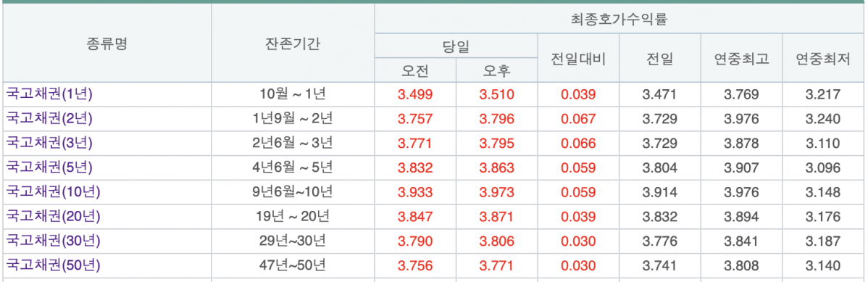Click the 최종호가수익률 header

(619, 20)
